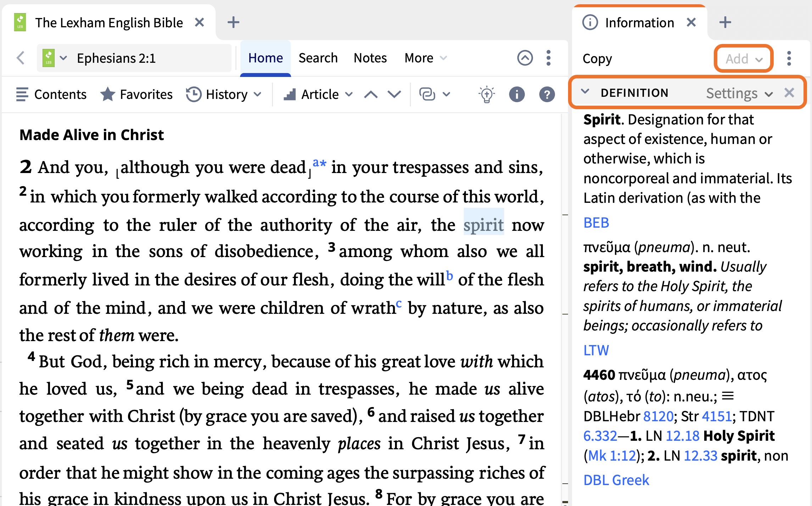Go to previous article with up arrow
The height and width of the screenshot is (506, 812).
[371, 94]
